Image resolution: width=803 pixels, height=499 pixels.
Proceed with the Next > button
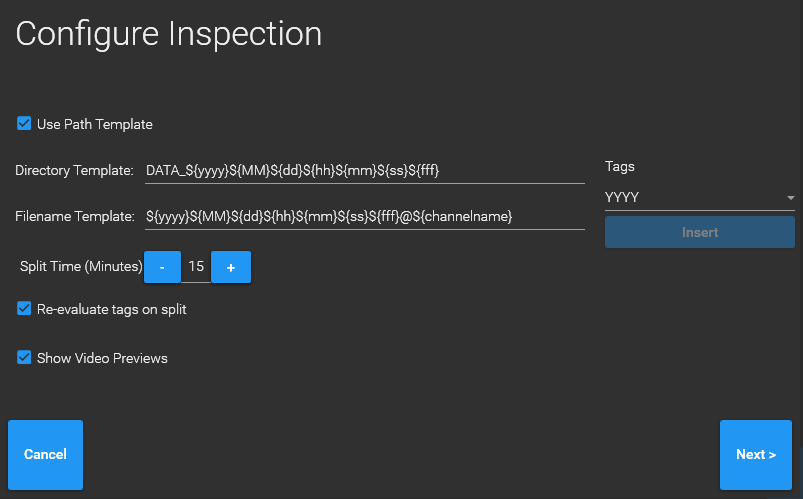(x=755, y=455)
